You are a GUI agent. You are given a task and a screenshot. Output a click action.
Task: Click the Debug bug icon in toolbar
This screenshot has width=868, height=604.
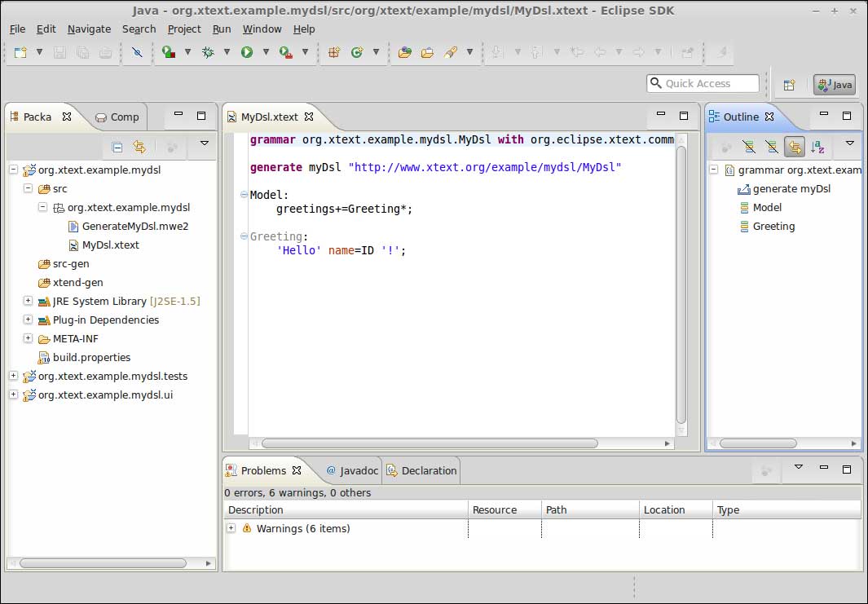[208, 52]
